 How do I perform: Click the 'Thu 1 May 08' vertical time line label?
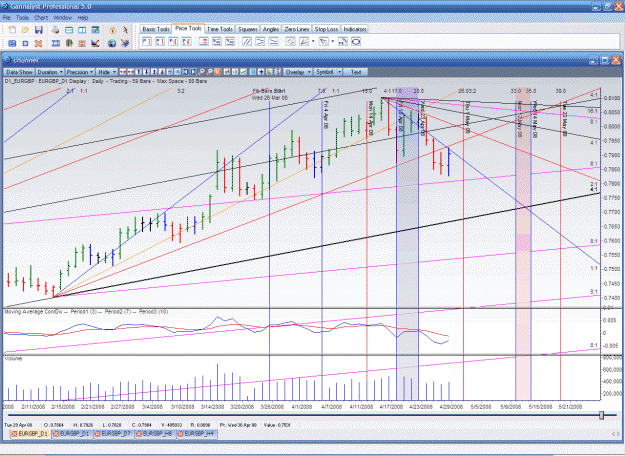coord(468,117)
